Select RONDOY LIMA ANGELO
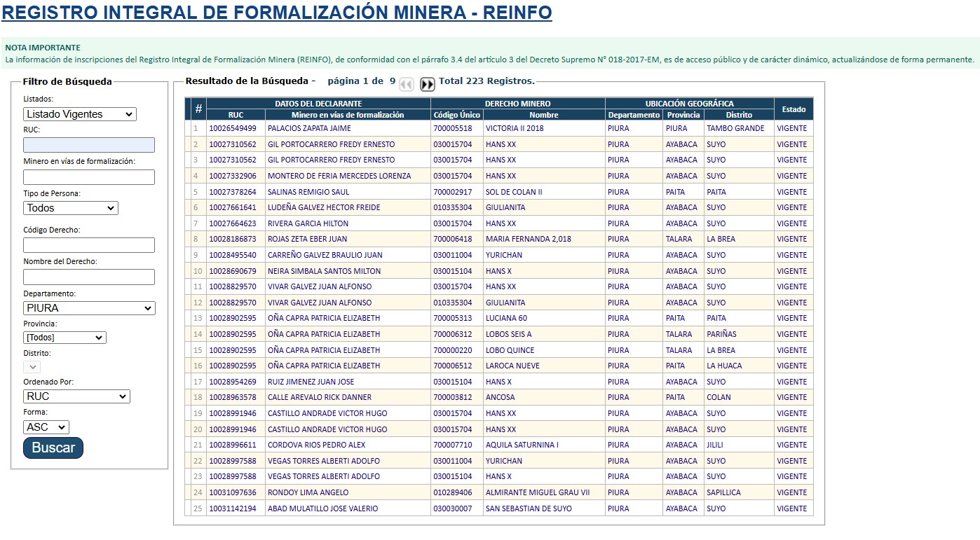 pyautogui.click(x=308, y=492)
